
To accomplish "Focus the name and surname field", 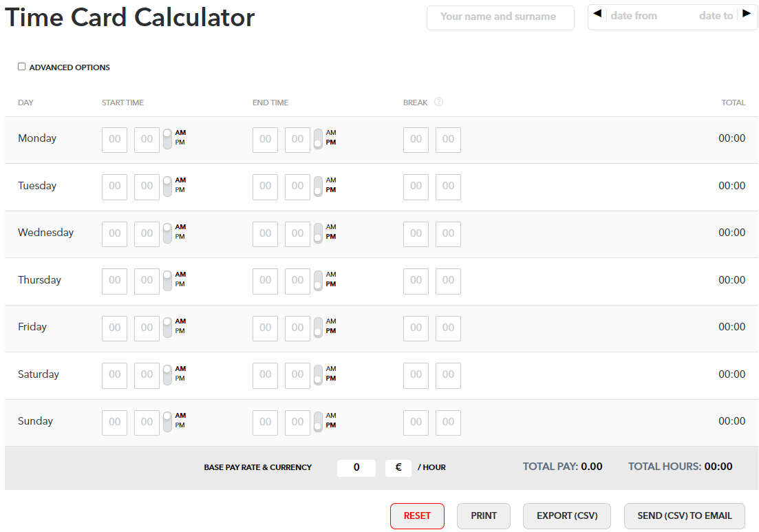I will (x=500, y=17).
